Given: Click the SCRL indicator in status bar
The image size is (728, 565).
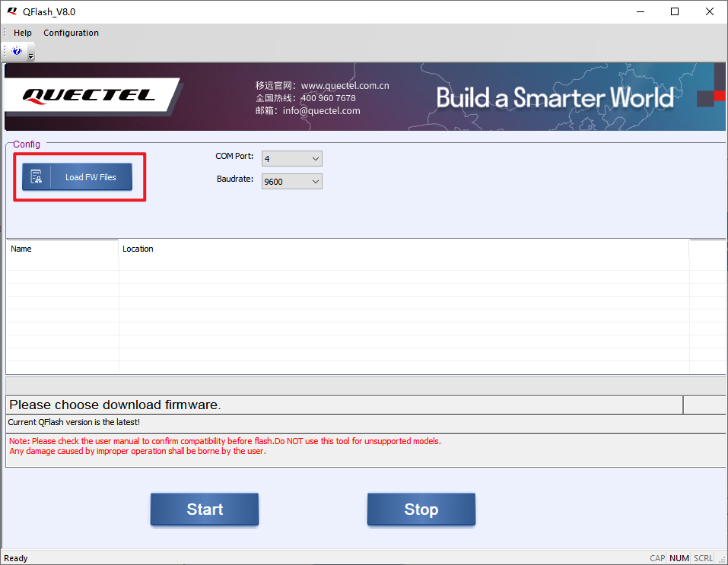Looking at the screenshot, I should [x=703, y=558].
